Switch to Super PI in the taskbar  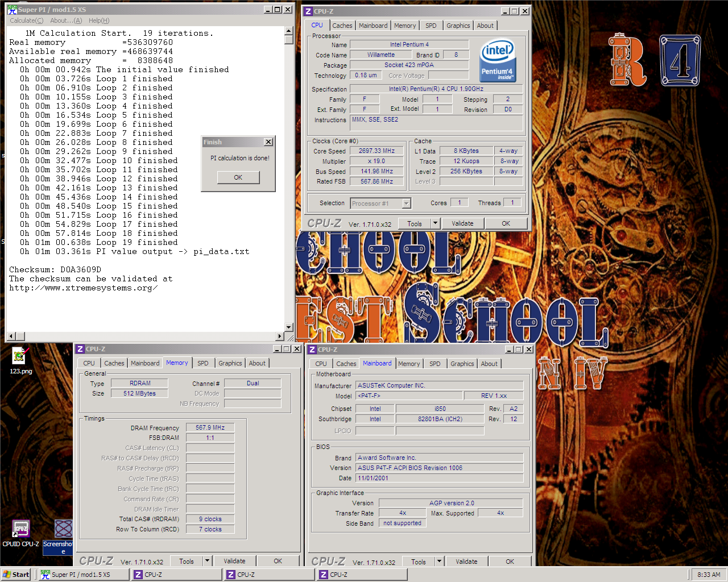pyautogui.click(x=84, y=575)
